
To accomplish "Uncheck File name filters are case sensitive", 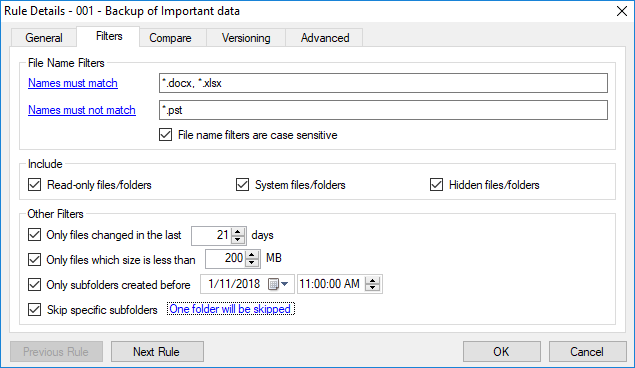I will point(166,135).
